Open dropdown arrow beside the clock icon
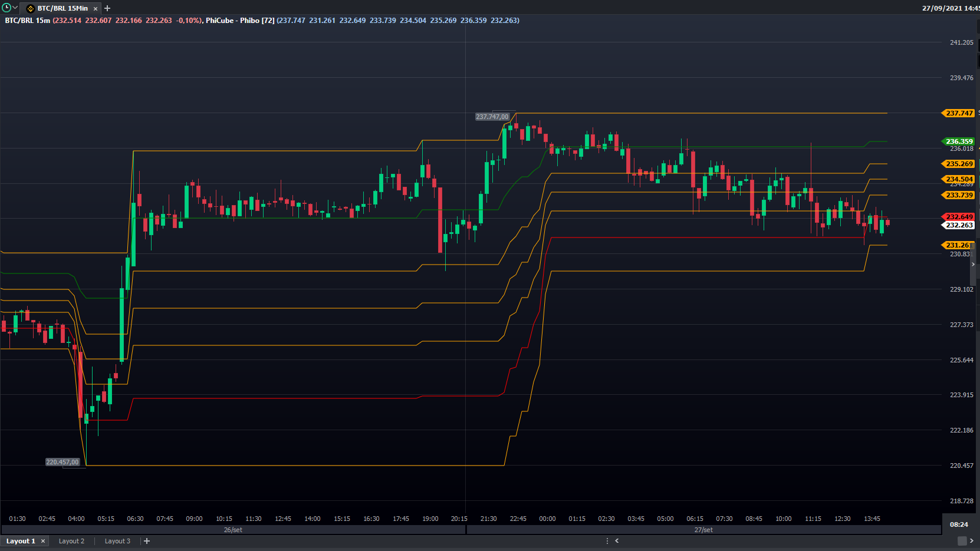 point(15,8)
